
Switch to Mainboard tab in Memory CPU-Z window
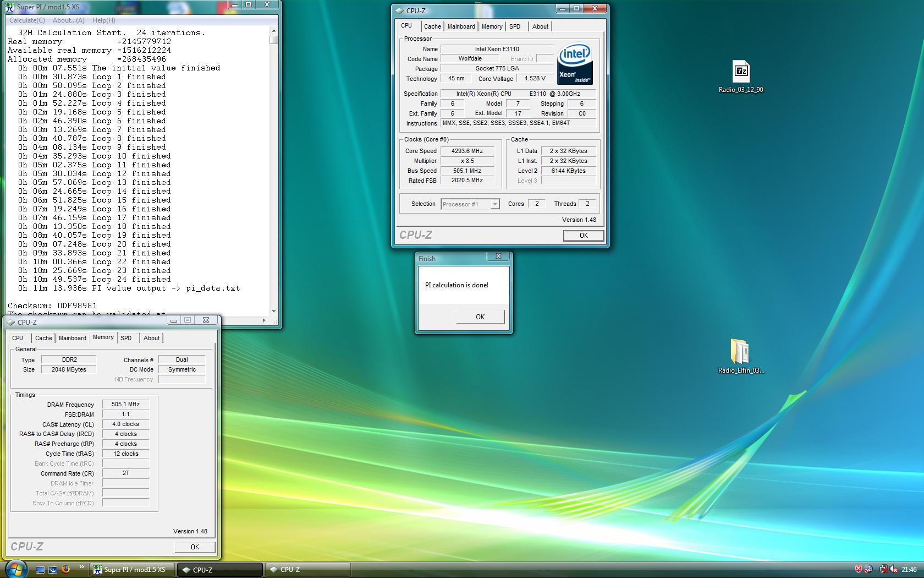pos(73,338)
